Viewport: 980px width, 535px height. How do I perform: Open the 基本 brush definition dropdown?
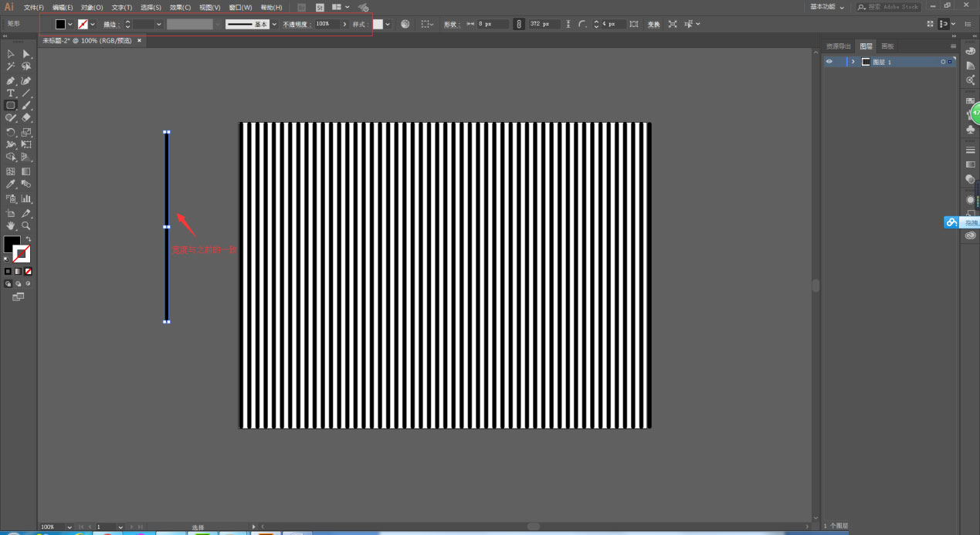(x=274, y=24)
